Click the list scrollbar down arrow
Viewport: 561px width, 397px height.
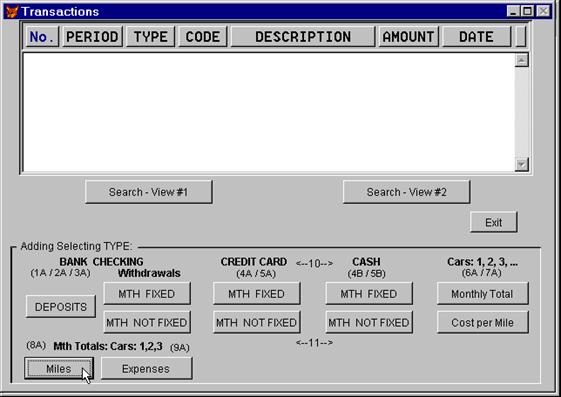pos(521,165)
